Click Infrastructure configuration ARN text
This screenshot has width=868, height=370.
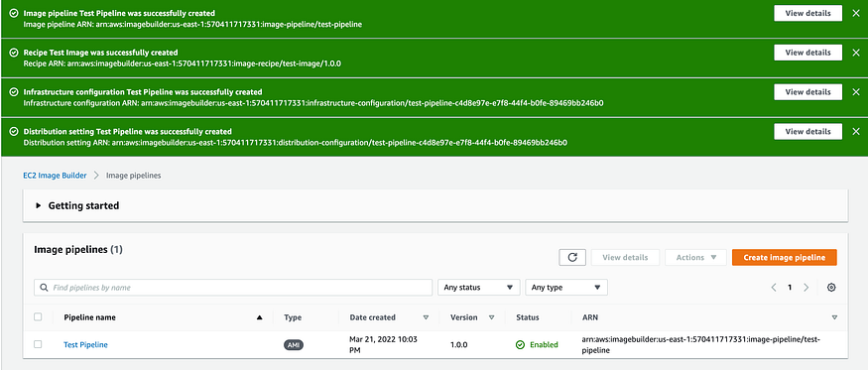[x=313, y=103]
